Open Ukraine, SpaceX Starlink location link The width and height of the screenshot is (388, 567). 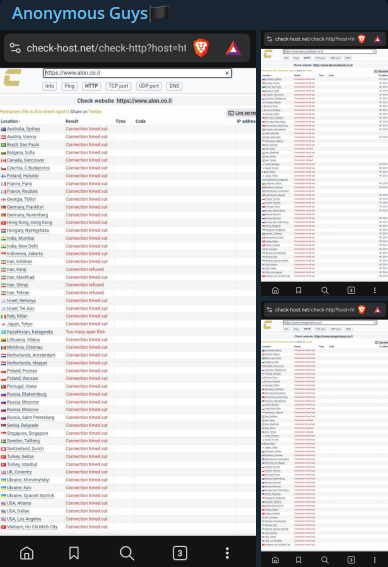pos(30,495)
